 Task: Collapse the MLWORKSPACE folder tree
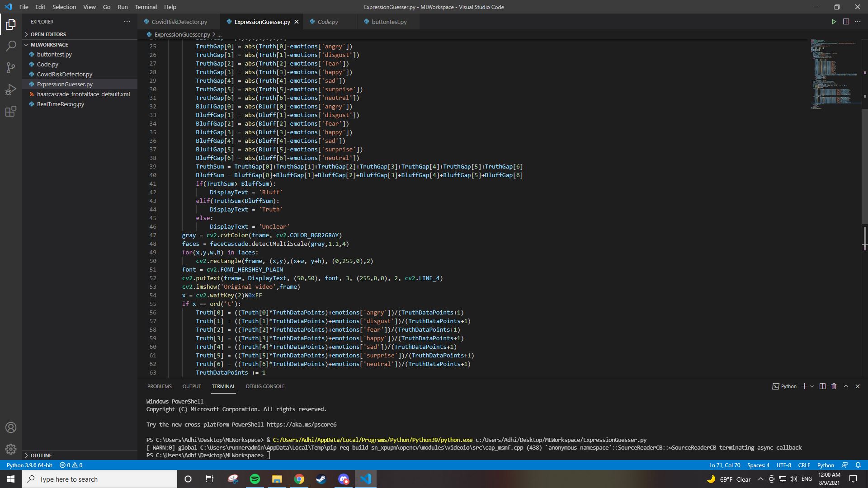click(49, 45)
